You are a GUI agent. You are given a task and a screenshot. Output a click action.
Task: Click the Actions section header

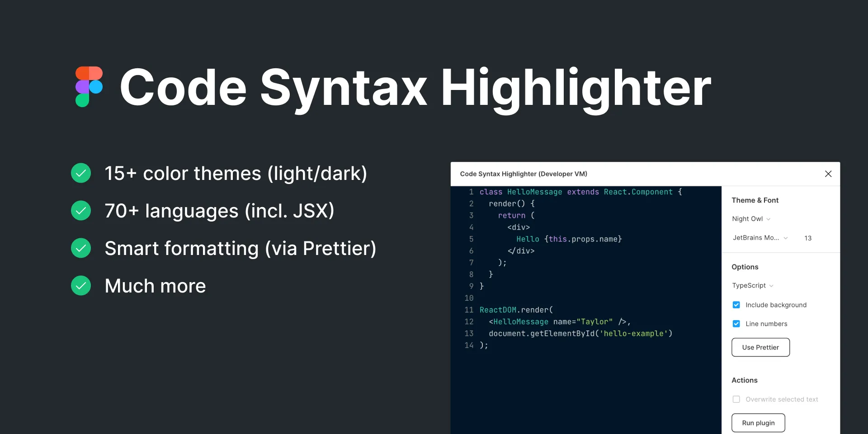coord(744,380)
